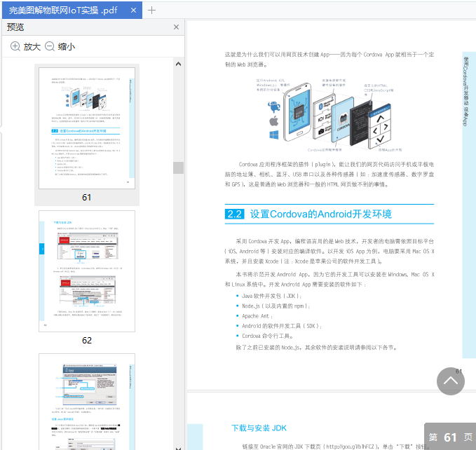Click the 缩小 zoom-out magnifier icon
476x450 pixels.
click(x=50, y=46)
